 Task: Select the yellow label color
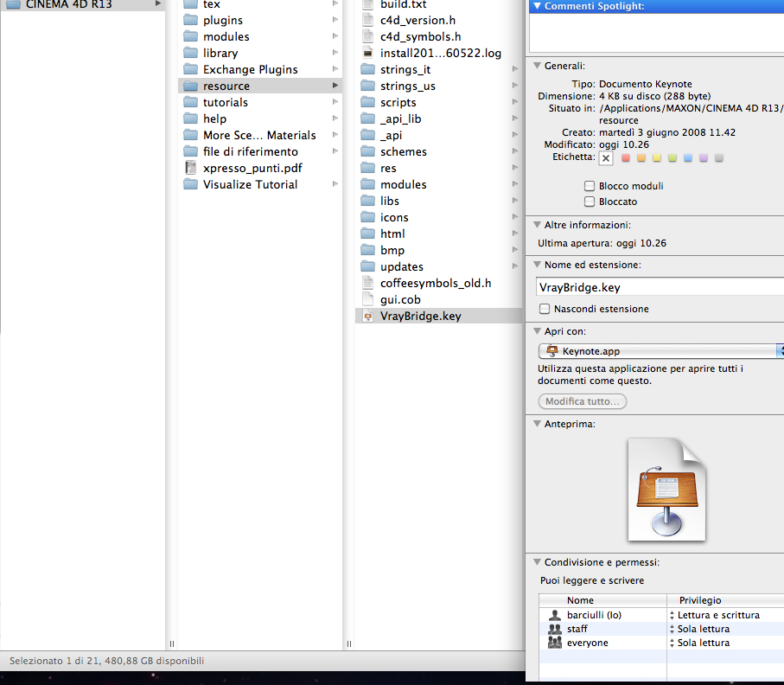click(x=657, y=158)
